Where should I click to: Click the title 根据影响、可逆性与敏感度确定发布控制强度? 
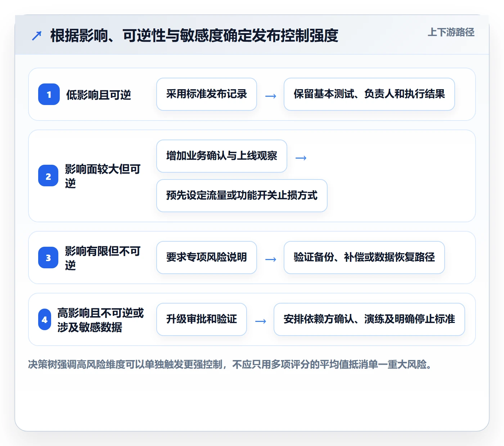[x=194, y=36]
